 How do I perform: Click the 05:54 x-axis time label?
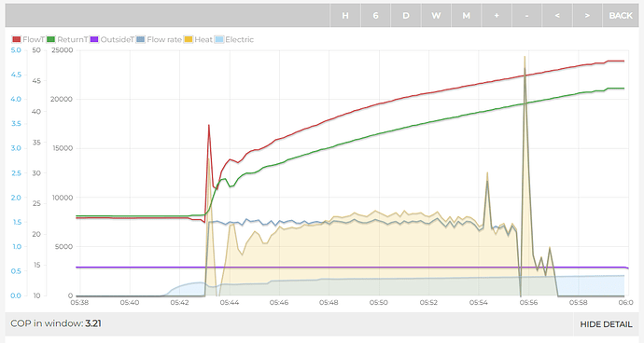(479, 302)
